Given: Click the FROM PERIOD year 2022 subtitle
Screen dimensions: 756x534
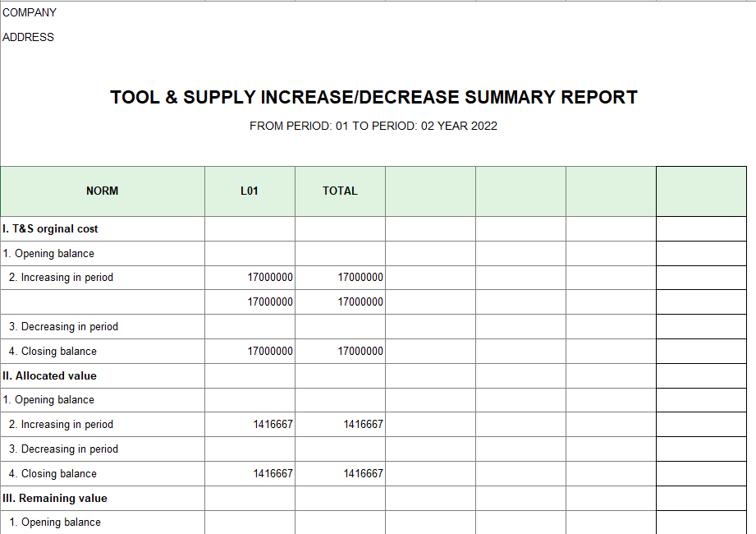Looking at the screenshot, I should [x=373, y=126].
